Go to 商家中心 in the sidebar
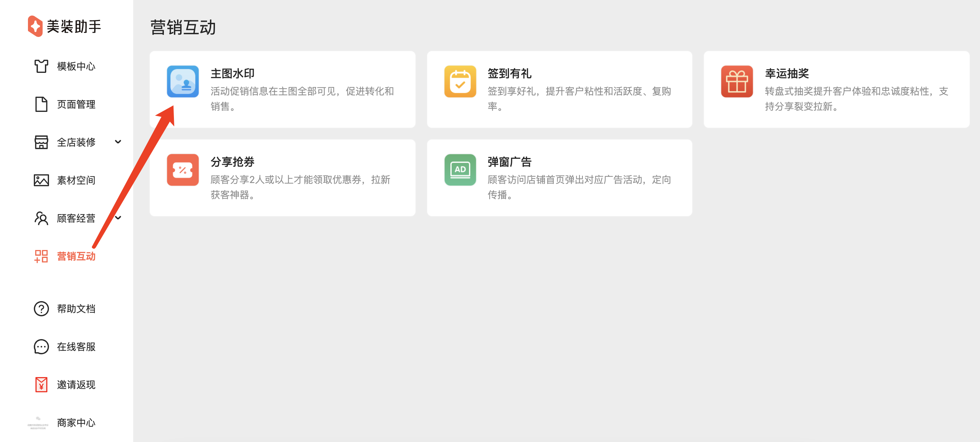Screen dimensions: 980x442 (76, 423)
